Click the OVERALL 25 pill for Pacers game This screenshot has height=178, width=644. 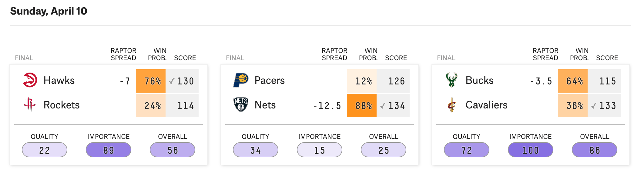point(383,150)
